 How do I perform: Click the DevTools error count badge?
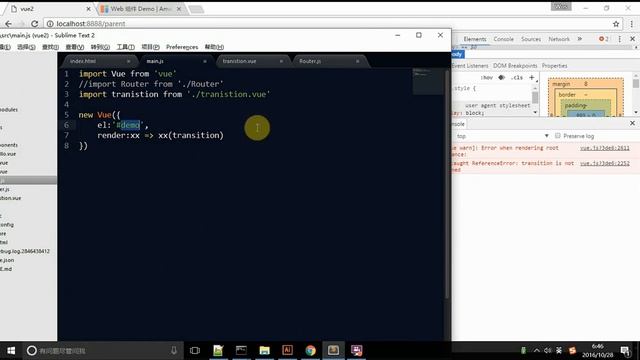(604, 39)
